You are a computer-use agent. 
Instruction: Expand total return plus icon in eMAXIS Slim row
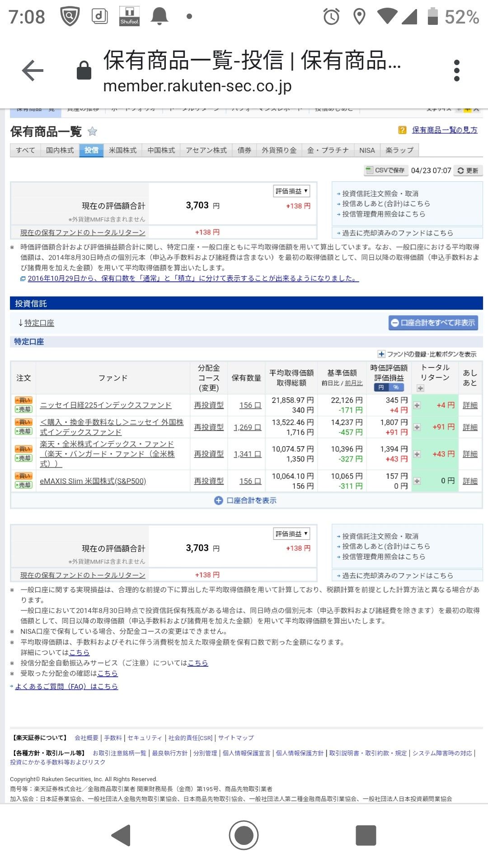tap(417, 481)
